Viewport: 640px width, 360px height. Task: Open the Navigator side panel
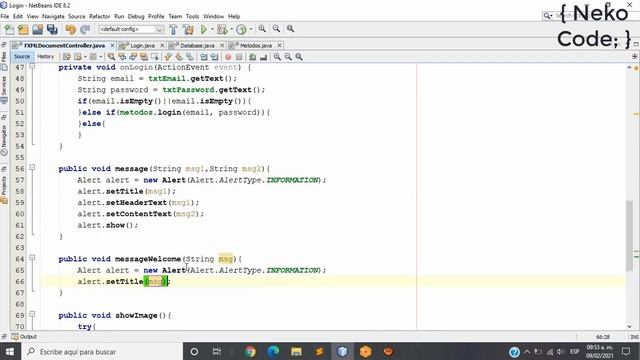pos(4,140)
